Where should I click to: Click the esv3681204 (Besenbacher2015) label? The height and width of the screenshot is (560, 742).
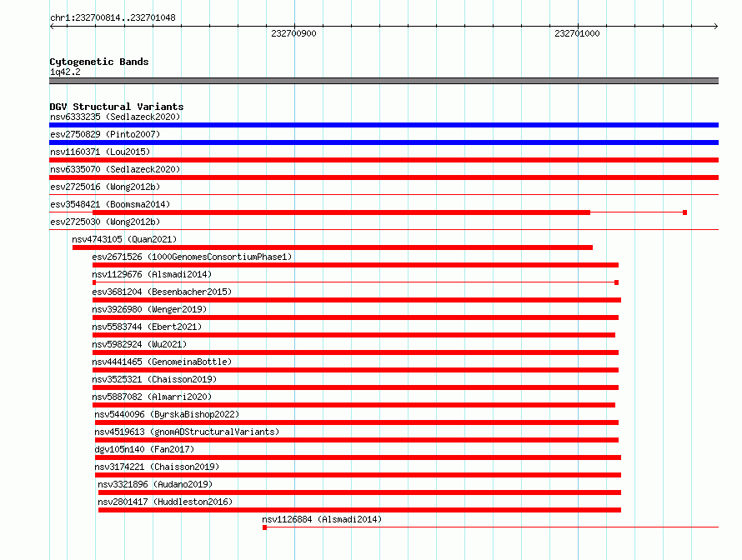(162, 292)
